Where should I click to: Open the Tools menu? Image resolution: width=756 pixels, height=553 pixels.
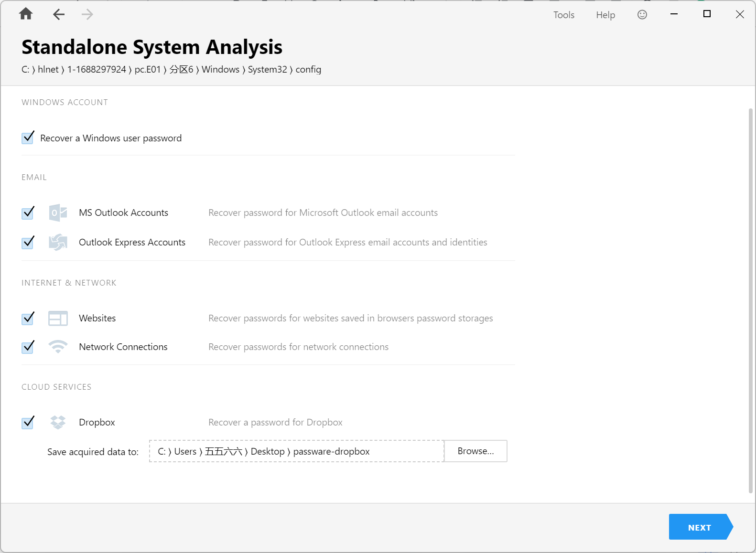tap(564, 15)
